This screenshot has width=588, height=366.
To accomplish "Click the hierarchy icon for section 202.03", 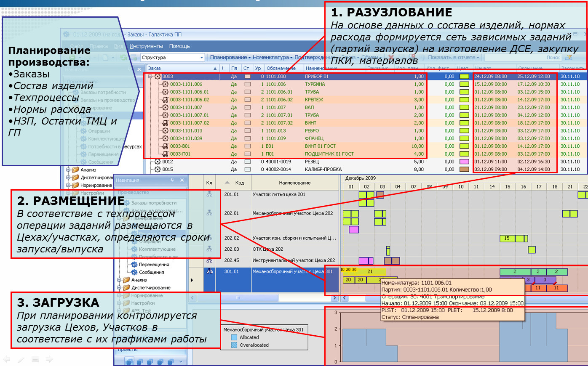I will (209, 249).
